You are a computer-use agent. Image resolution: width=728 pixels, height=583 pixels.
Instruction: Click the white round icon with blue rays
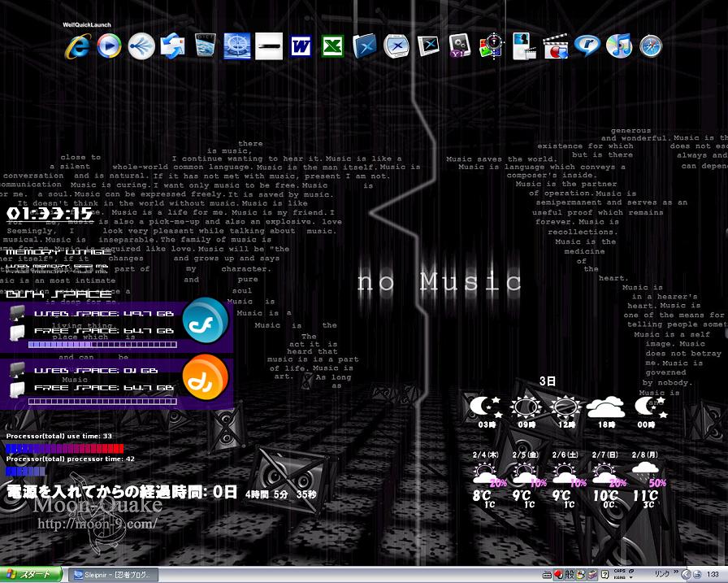pyautogui.click(x=141, y=46)
